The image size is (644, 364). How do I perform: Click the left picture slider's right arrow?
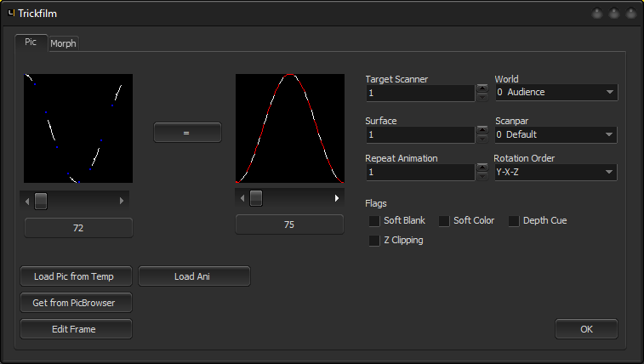coord(122,201)
